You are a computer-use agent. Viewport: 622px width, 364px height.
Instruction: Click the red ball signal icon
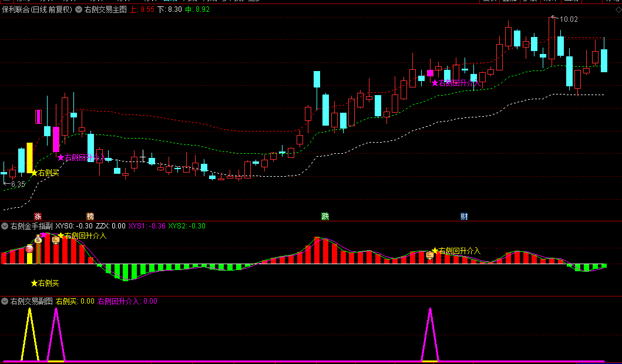tap(29, 249)
